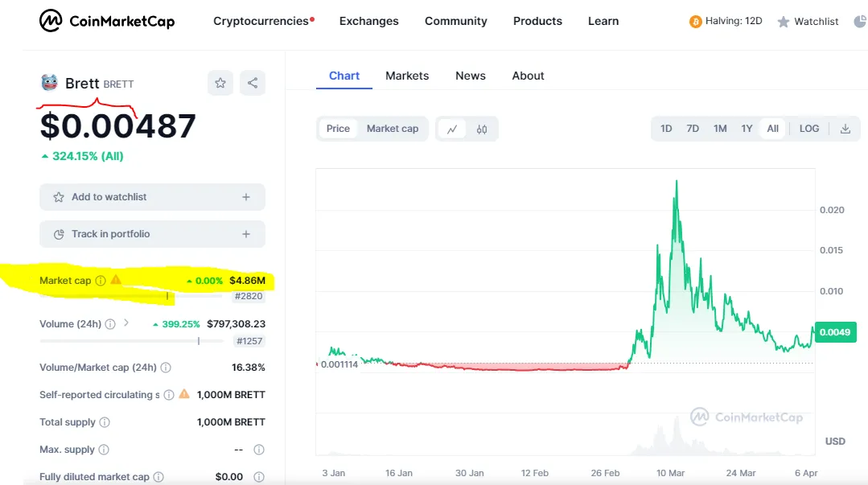This screenshot has width=868, height=485.
Task: Click the 16.38% ratio value
Action: click(248, 368)
